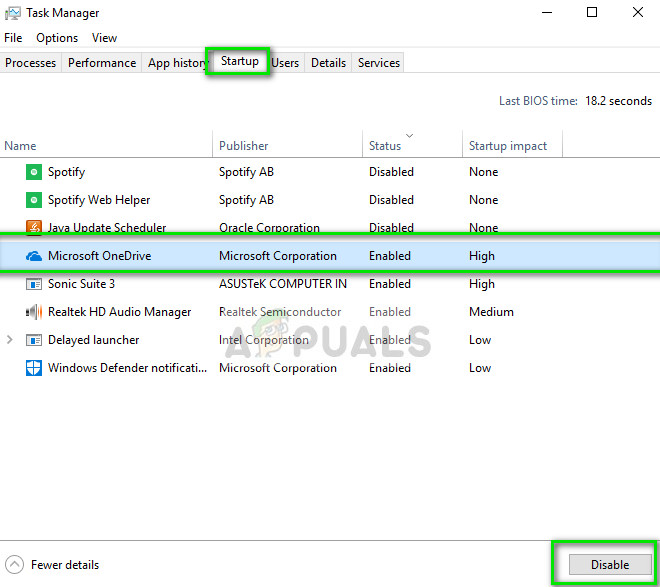Click the Spotify Web Helper icon
The height and width of the screenshot is (587, 660).
pyautogui.click(x=33, y=200)
